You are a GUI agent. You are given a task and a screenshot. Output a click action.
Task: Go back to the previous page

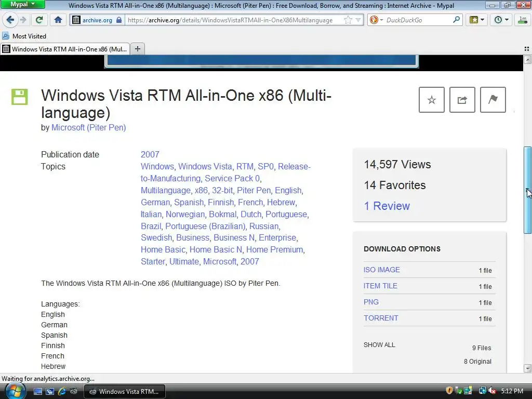tap(10, 20)
